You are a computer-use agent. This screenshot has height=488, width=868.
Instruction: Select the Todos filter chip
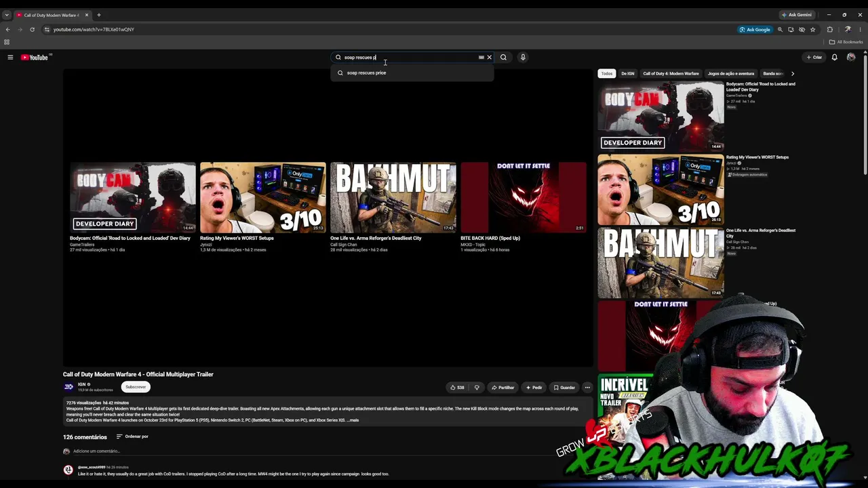click(x=607, y=74)
